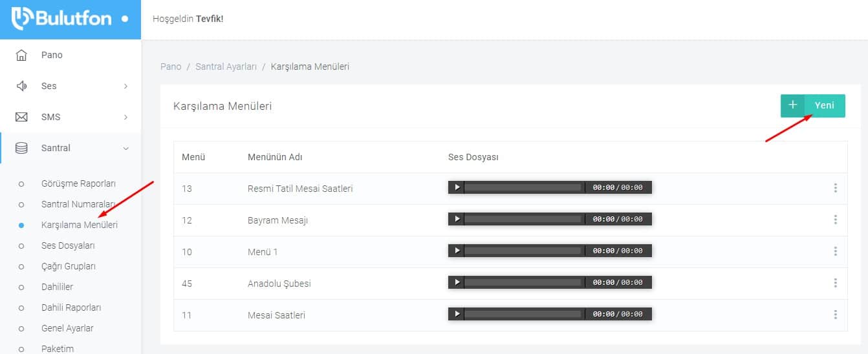Screen dimensions: 868x354
Task: Open three-dot menu for Anadolu Şubesi row
Action: 835,283
